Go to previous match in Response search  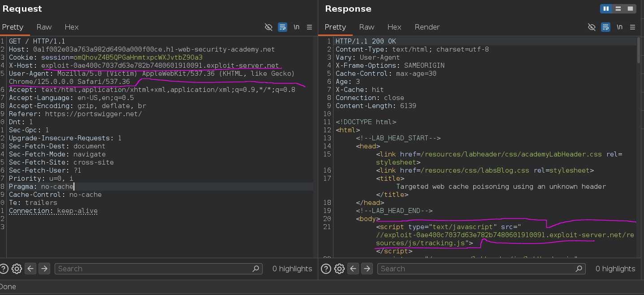(353, 269)
